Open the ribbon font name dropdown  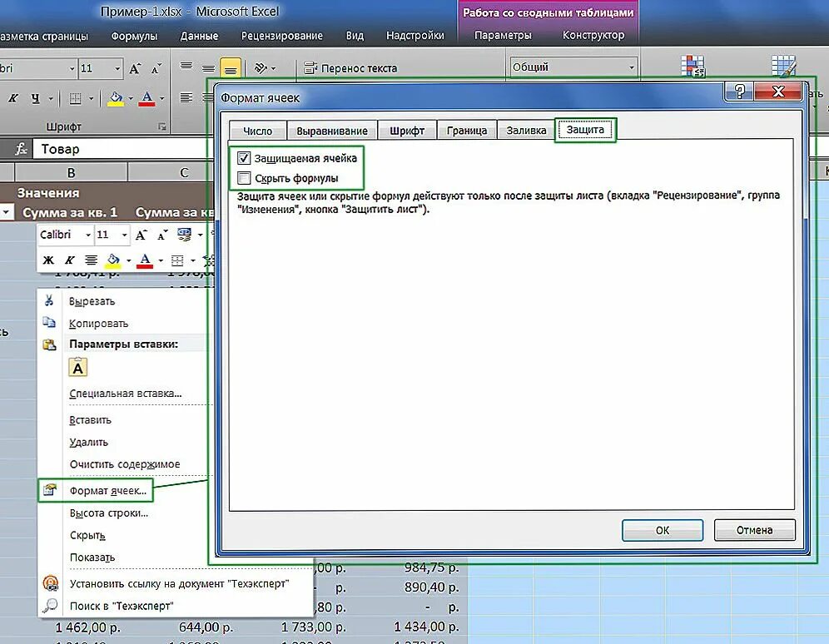(x=72, y=69)
